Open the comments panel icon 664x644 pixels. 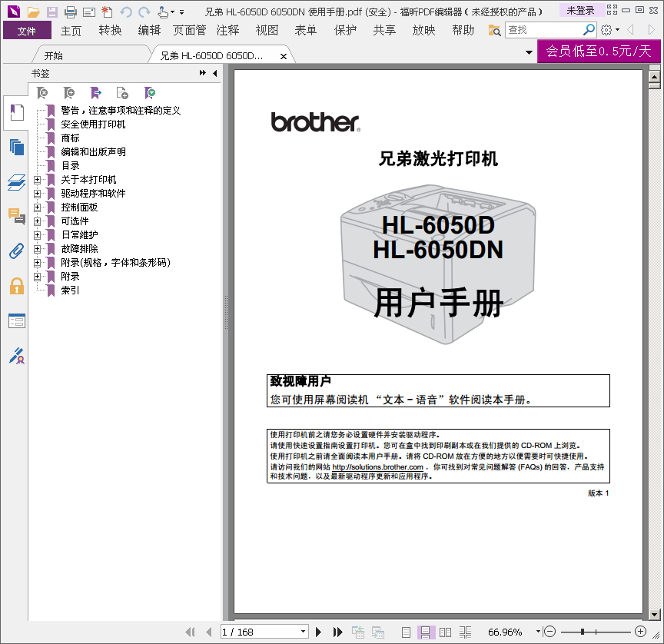click(x=16, y=217)
